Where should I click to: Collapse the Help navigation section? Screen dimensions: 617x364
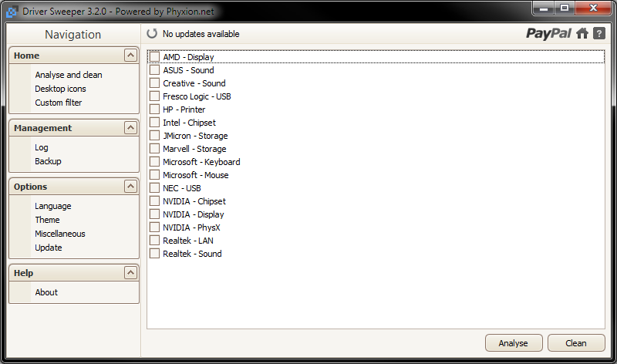click(x=130, y=272)
